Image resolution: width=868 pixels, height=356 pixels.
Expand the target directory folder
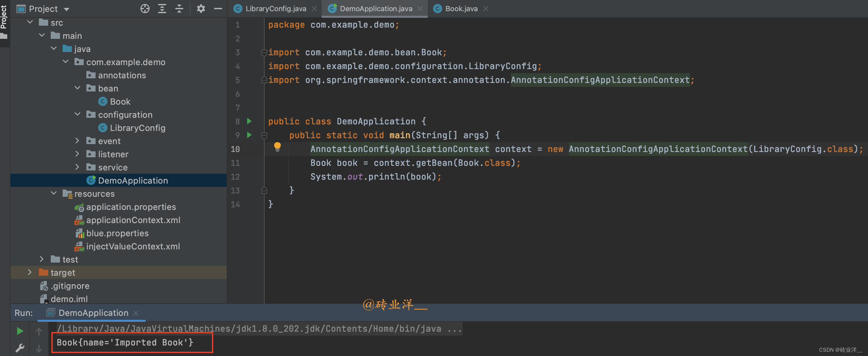click(29, 272)
